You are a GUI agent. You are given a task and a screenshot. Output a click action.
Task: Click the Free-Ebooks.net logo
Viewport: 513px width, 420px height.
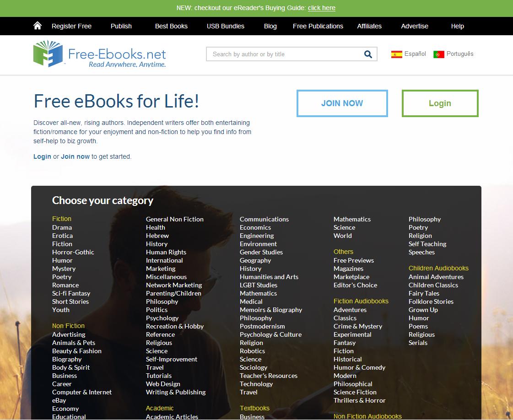100,54
